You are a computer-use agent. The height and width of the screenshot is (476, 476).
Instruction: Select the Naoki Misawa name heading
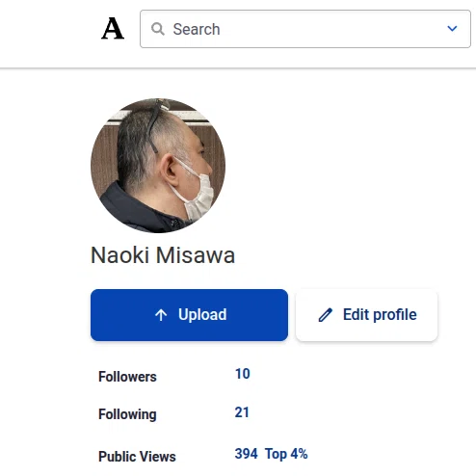pos(163,255)
